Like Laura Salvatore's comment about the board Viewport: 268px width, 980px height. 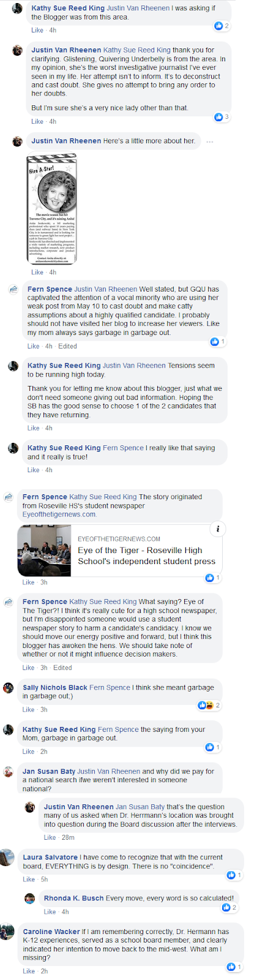29,880
